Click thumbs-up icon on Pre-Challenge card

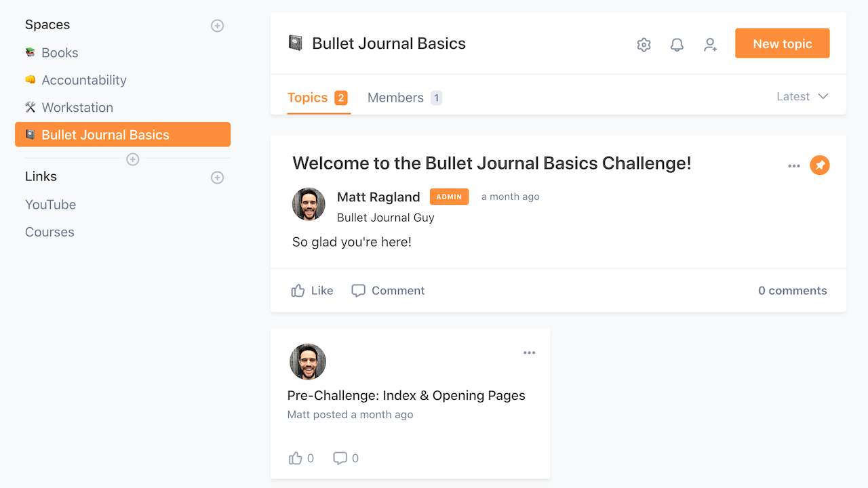(296, 458)
